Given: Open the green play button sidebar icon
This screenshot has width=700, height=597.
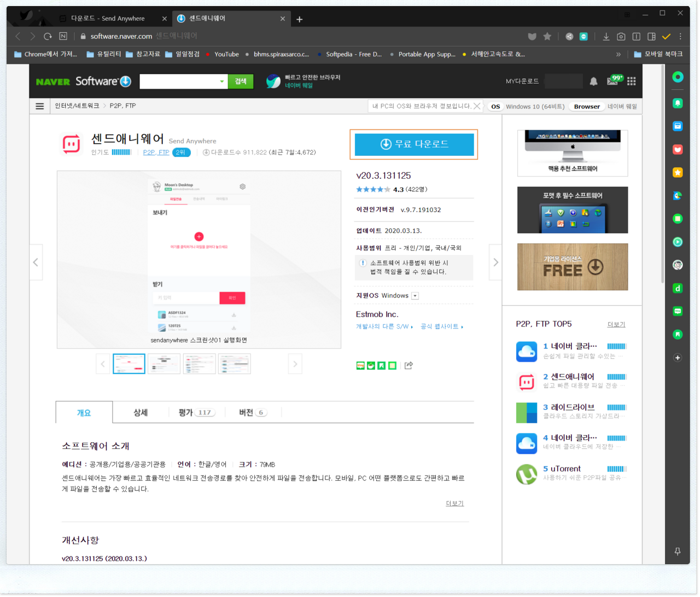Looking at the screenshot, I should tap(678, 242).
